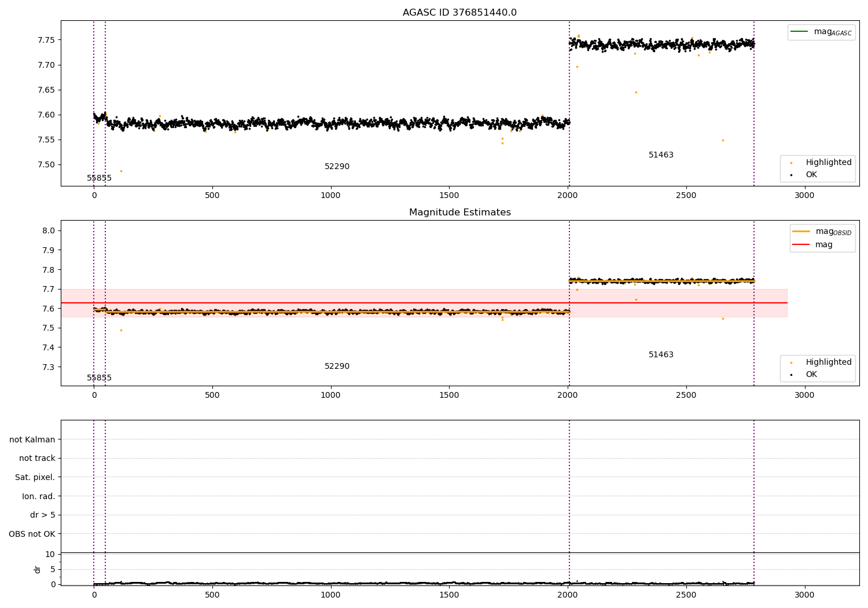Click "OK" in the top plot legend

(x=811, y=175)
